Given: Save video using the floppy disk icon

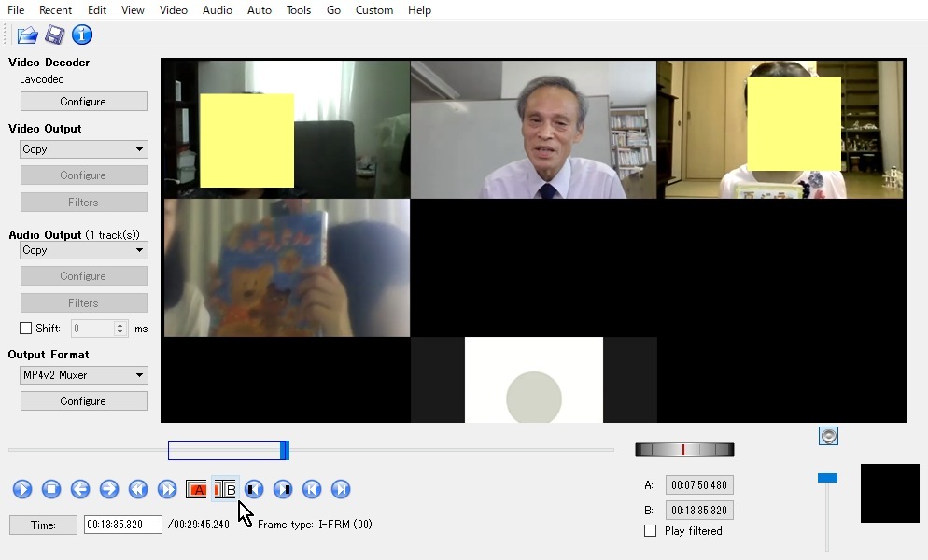Looking at the screenshot, I should tap(54, 35).
